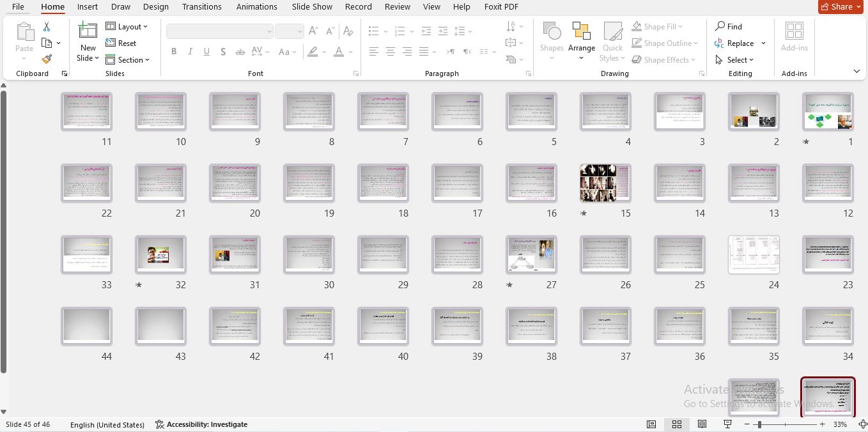Open the Shape Fill dropdown
The height and width of the screenshot is (432, 868).
[x=658, y=26]
